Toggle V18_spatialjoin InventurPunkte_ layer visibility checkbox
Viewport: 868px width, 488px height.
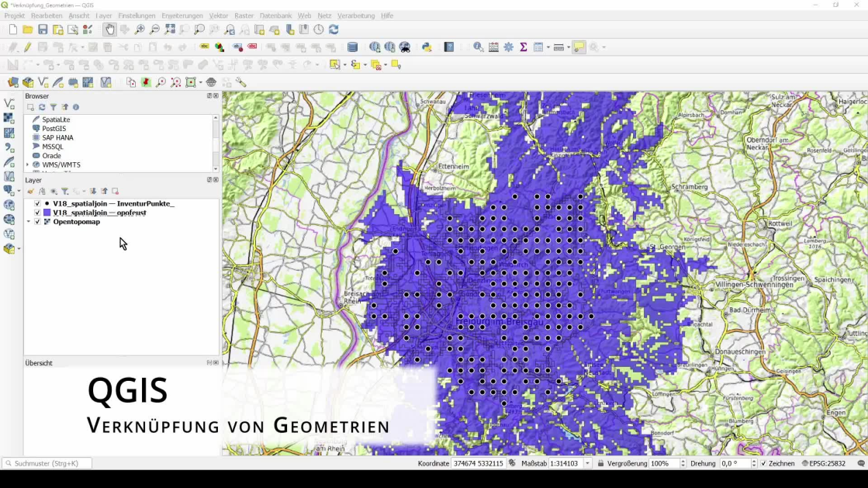tap(38, 203)
